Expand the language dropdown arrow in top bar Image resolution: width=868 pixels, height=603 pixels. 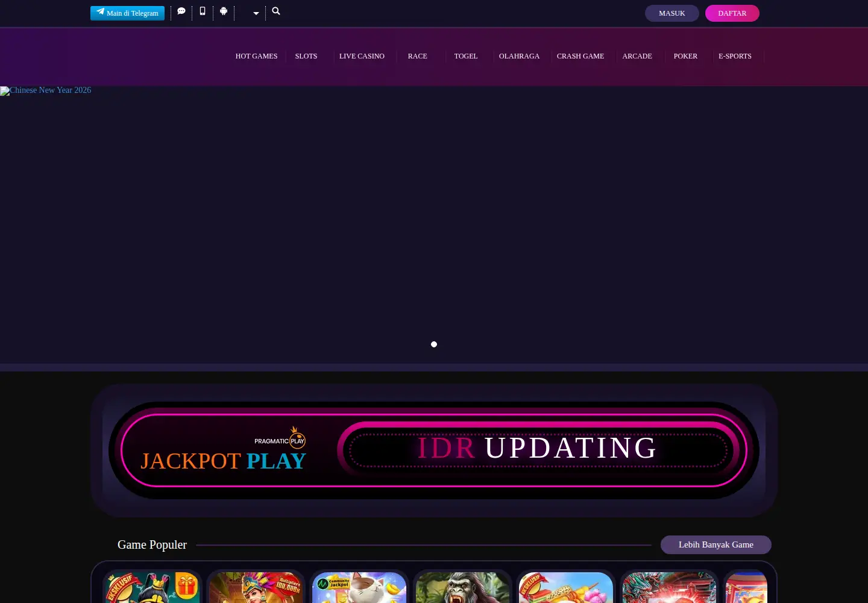tap(256, 13)
